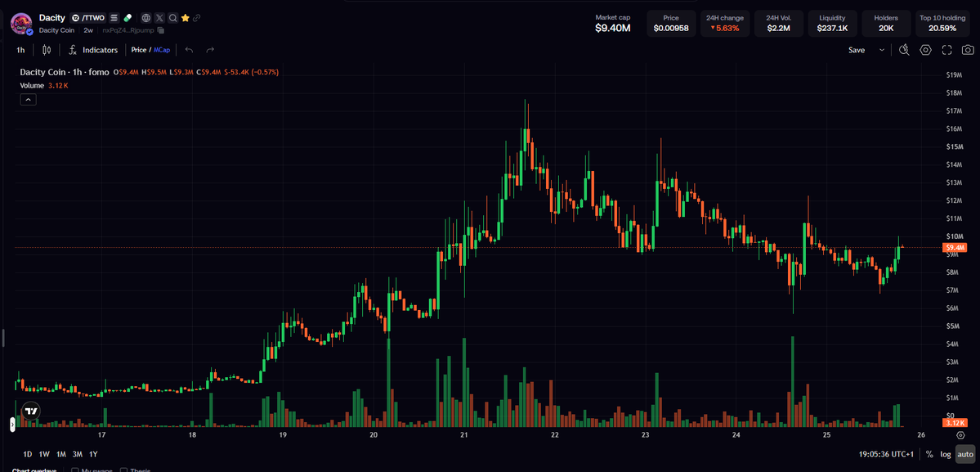Take a chart snapshot with camera icon

click(967, 50)
